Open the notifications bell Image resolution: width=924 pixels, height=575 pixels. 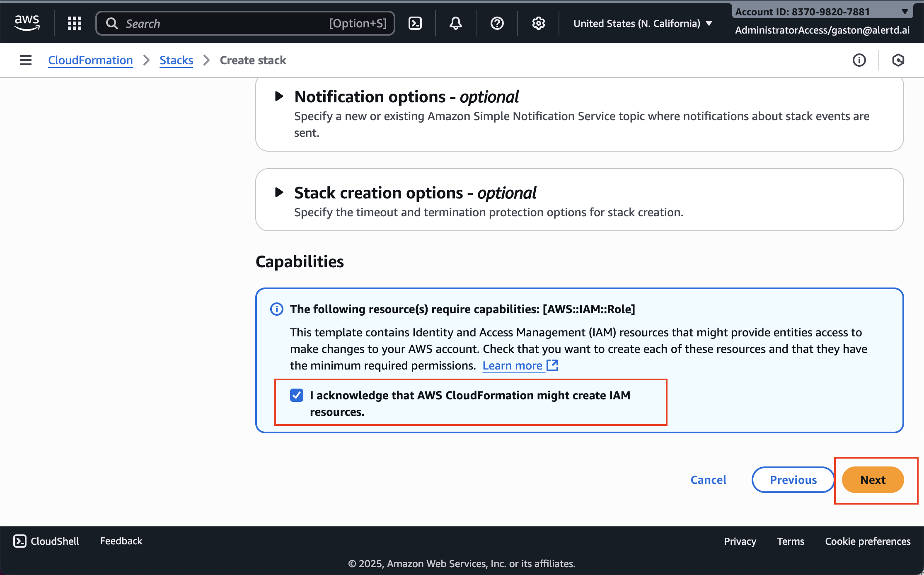[455, 23]
